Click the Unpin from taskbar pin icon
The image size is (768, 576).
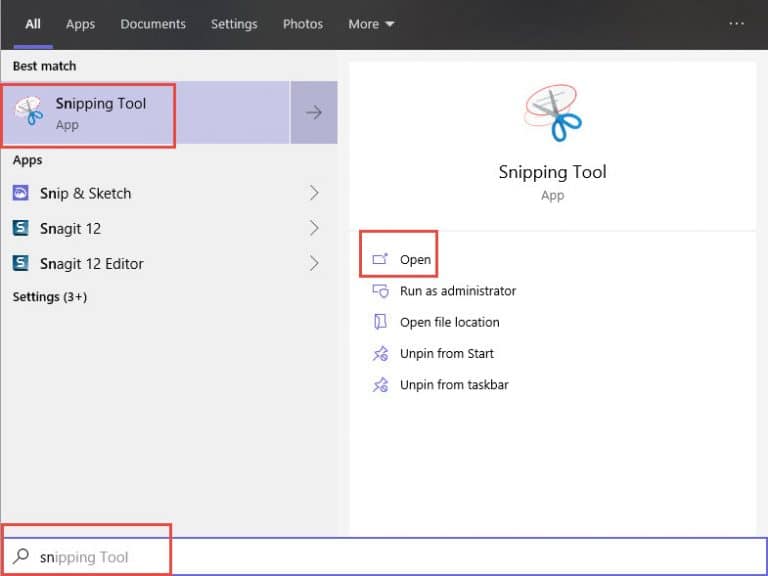380,385
